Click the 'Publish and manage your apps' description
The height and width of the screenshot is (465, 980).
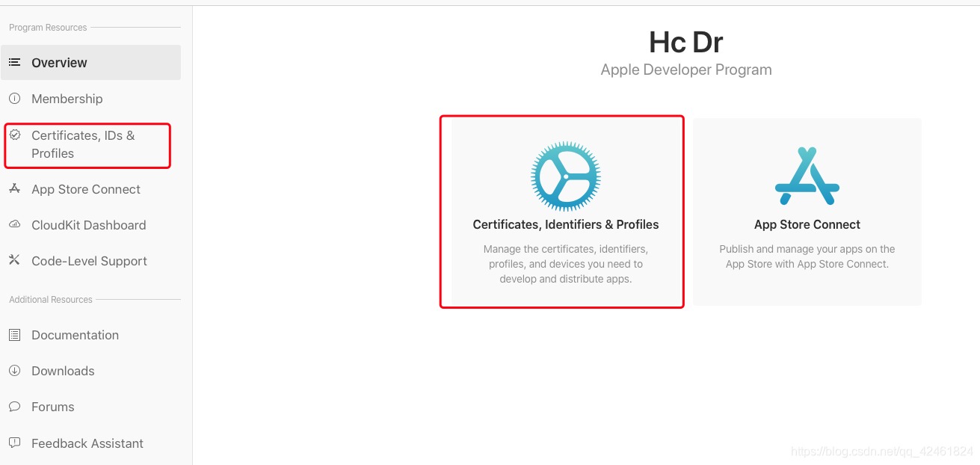[807, 256]
